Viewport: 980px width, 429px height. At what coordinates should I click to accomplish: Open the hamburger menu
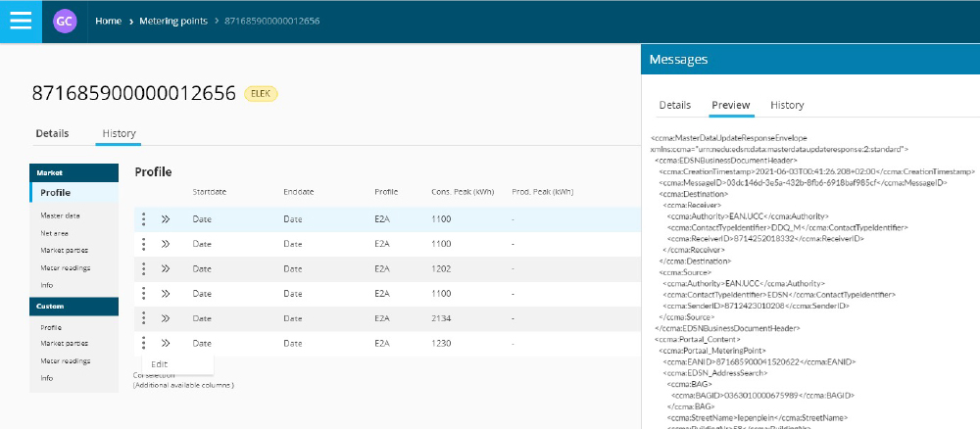coord(21,22)
